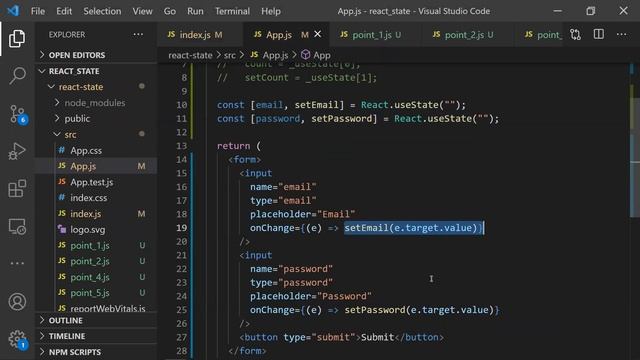
Task: Open point_1.js in the file tree
Action: 90,245
